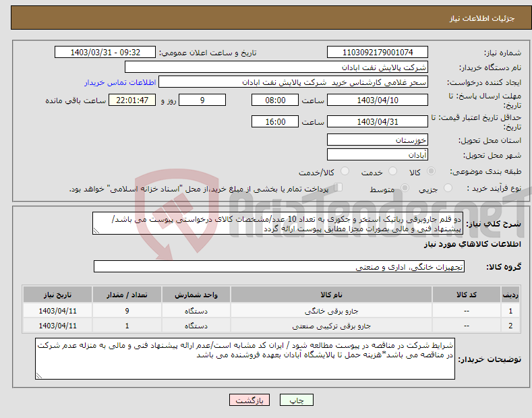Click the گروه کالا field تجهیزات خانگی
This screenshot has height=418, width=532.
coord(279,267)
